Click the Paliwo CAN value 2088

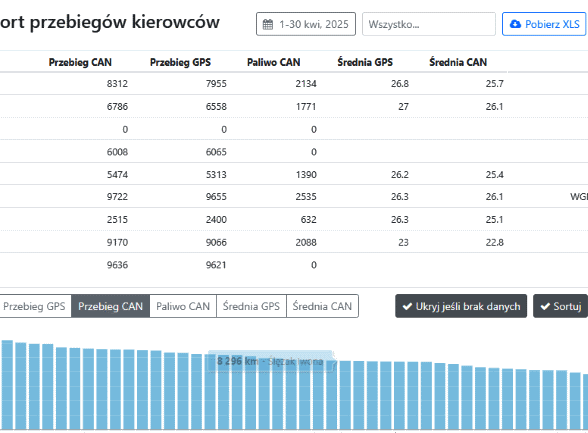click(306, 243)
